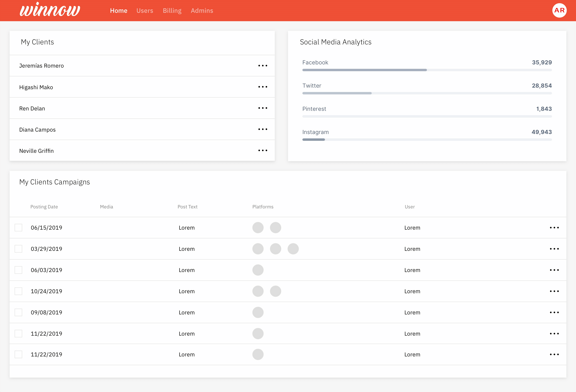Click the winnow logo
The height and width of the screenshot is (392, 576).
pos(50,10)
